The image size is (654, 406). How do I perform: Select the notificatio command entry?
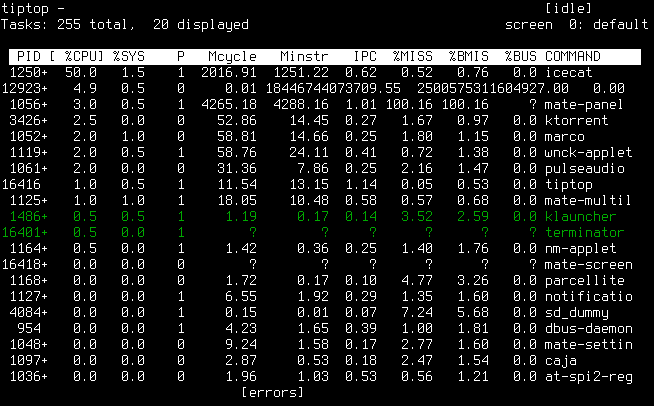tap(589, 296)
